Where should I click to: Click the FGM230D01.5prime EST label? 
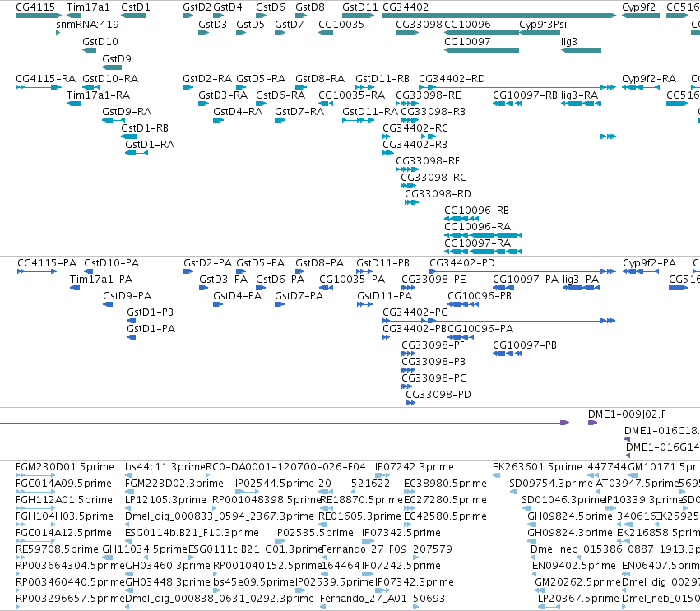[x=65, y=467]
